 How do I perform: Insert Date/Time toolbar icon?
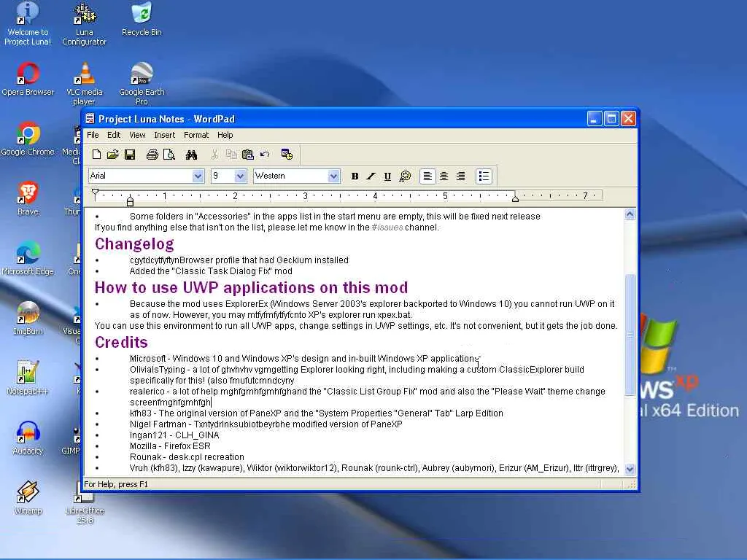pos(287,155)
